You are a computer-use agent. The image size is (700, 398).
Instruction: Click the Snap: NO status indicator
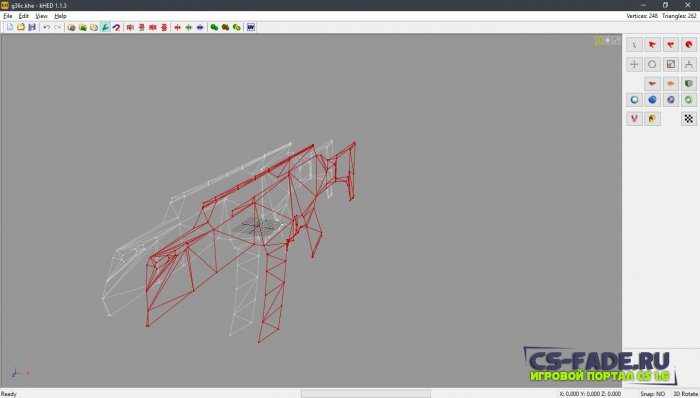[653, 394]
